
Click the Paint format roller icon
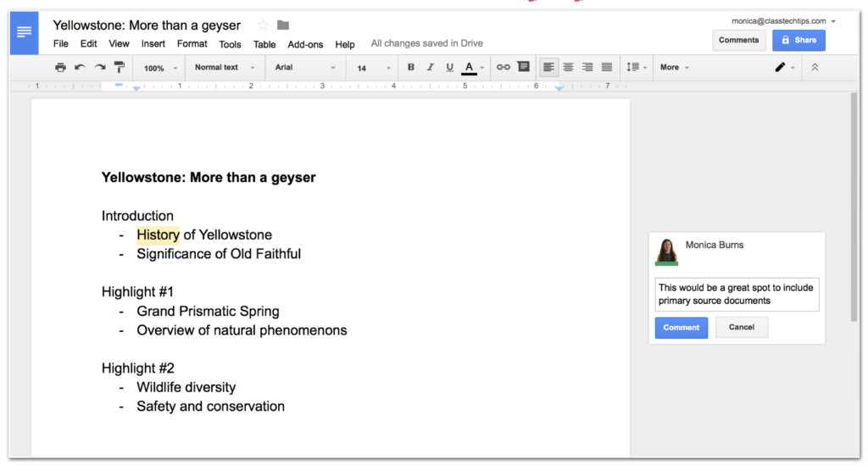pyautogui.click(x=119, y=68)
